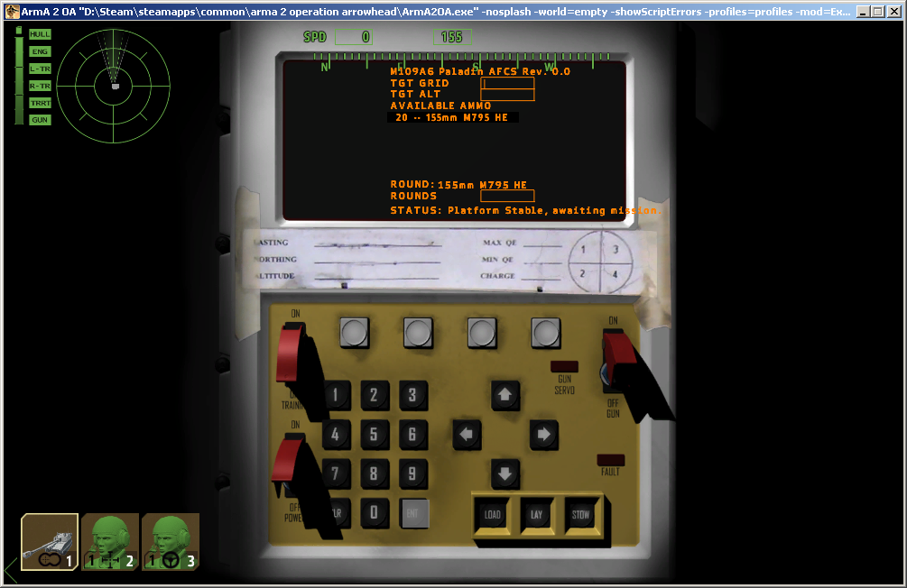
Task: Push the STOW button
Action: [581, 515]
